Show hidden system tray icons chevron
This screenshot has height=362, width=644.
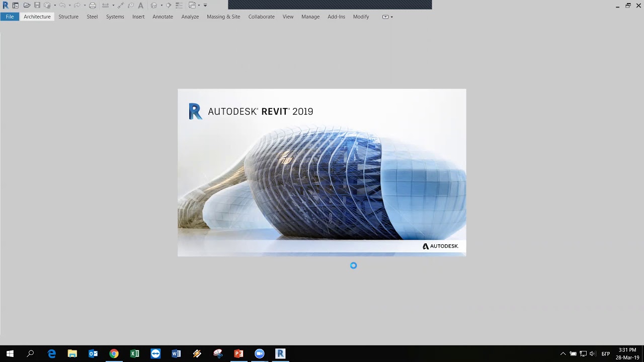tap(563, 354)
